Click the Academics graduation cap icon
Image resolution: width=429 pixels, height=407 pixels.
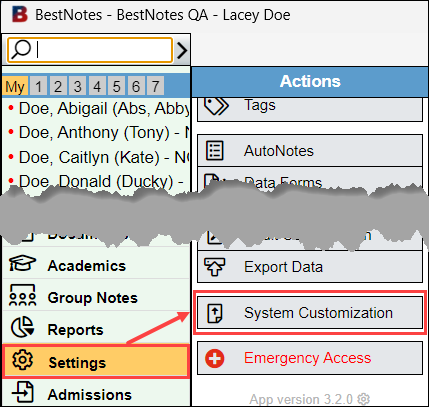(x=22, y=263)
